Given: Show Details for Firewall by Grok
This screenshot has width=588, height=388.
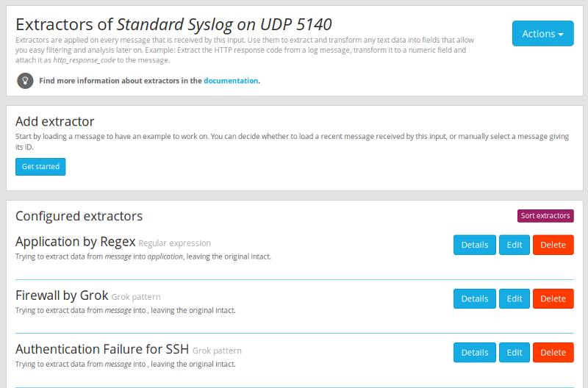Looking at the screenshot, I should click(474, 298).
